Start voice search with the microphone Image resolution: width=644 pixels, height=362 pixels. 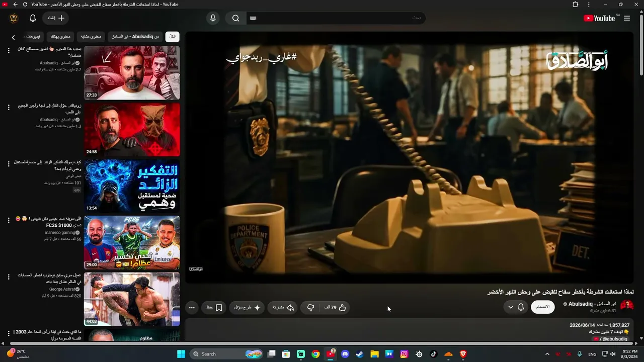(213, 18)
